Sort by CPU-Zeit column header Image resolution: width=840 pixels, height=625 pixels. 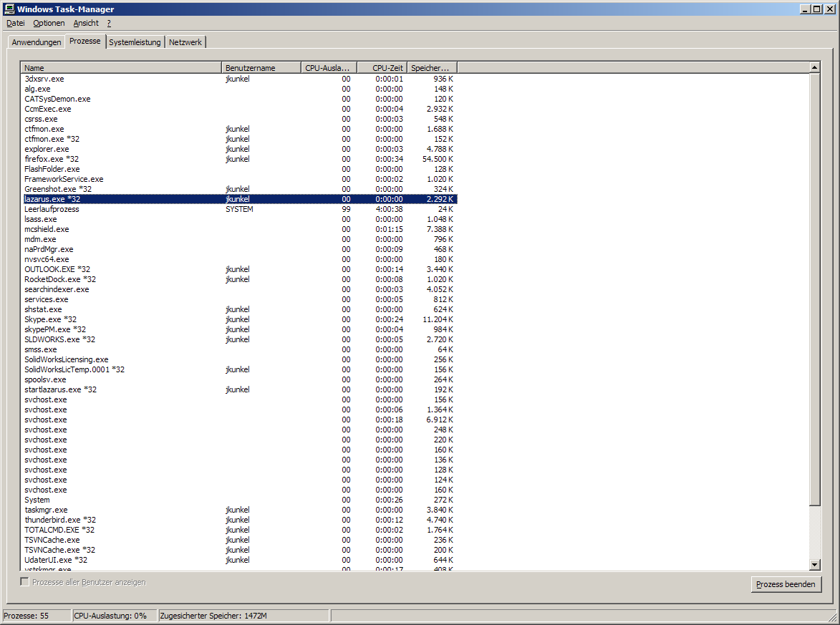coord(382,68)
